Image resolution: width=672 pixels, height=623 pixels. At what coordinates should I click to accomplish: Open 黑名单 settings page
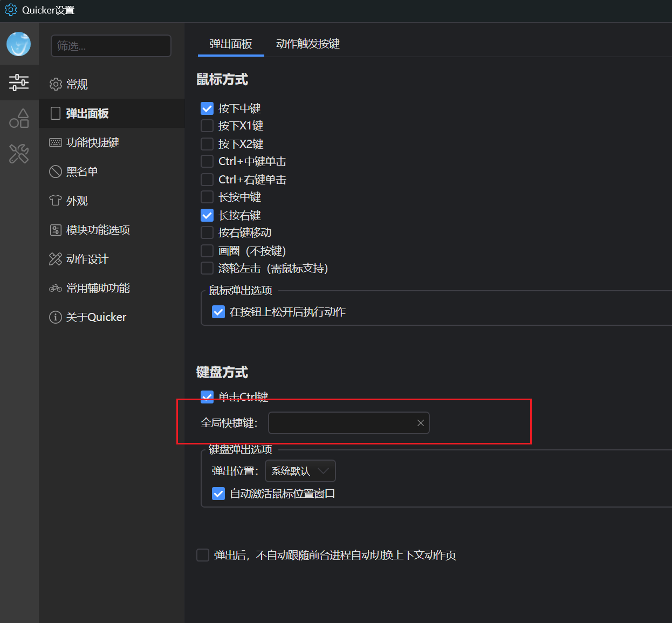pos(112,172)
